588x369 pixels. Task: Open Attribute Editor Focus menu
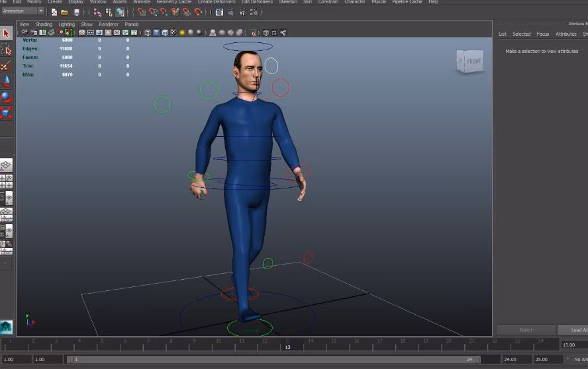[x=542, y=34]
